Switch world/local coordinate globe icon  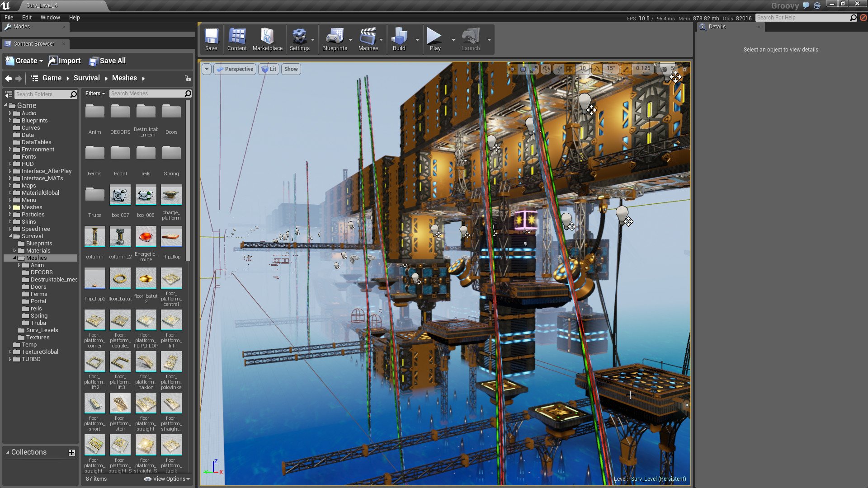546,69
